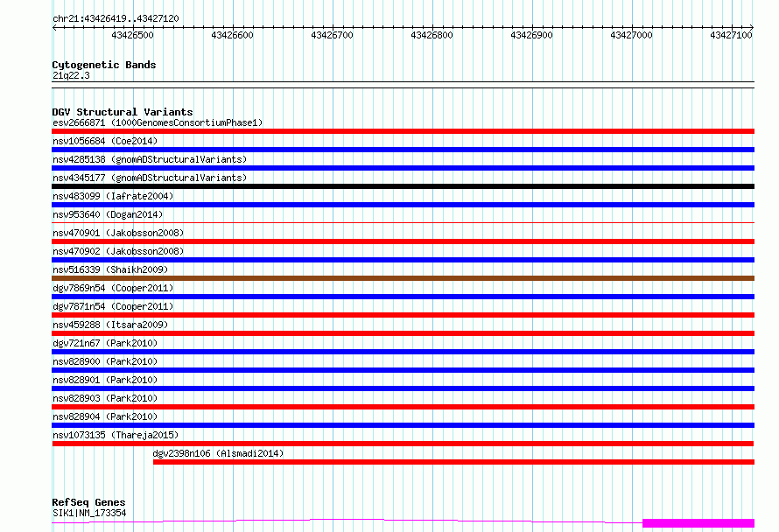
Task: Click the nsv470902 blue variant bar
Action: point(403,260)
